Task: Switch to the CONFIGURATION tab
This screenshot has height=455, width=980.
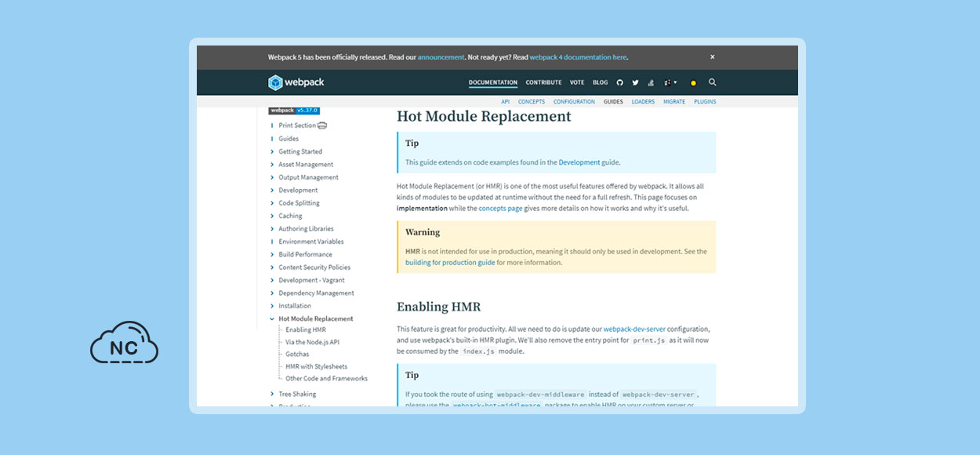Action: point(575,102)
